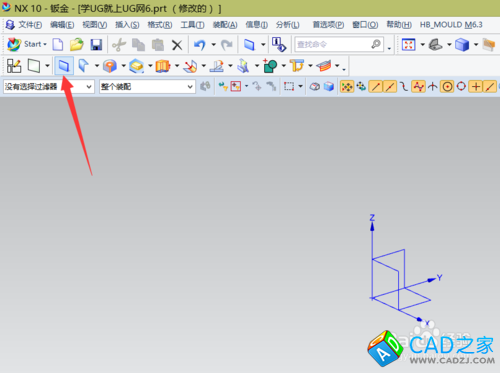Expand the 没有选择过滤器 selection filter dropdown
The width and height of the screenshot is (500, 373).
click(x=48, y=87)
